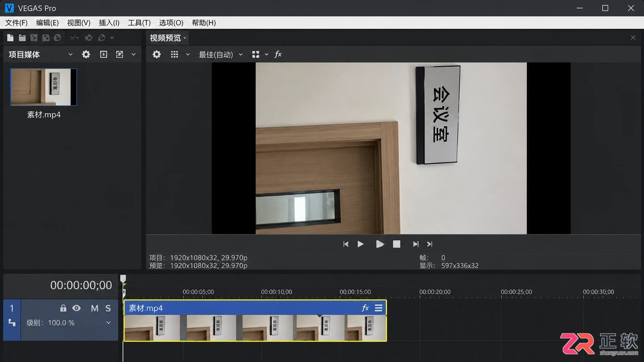
Task: Open the 编辑(E) menu
Action: (47, 23)
